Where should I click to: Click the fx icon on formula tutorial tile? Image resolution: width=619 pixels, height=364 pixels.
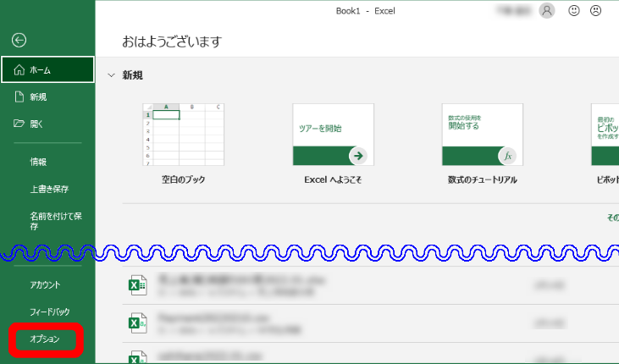tap(508, 156)
